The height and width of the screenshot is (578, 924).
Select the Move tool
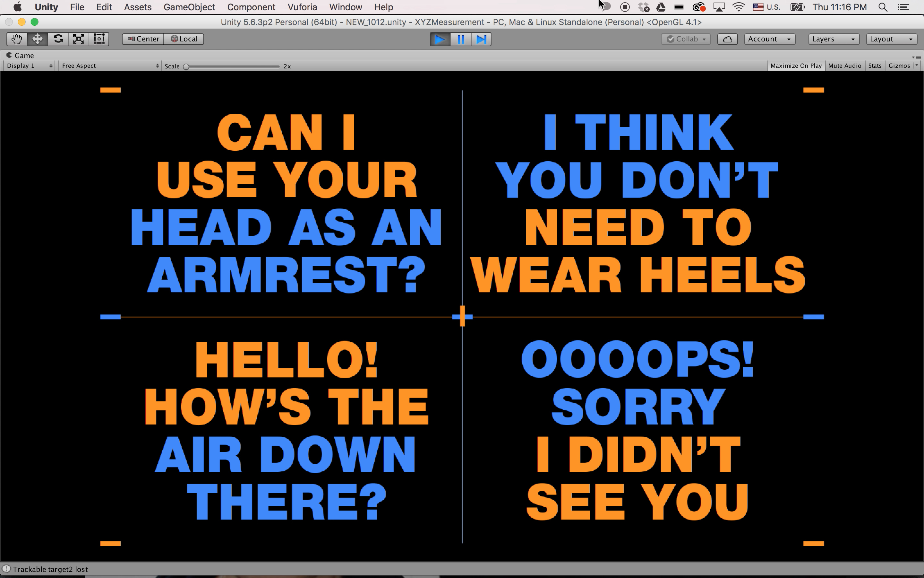point(38,39)
